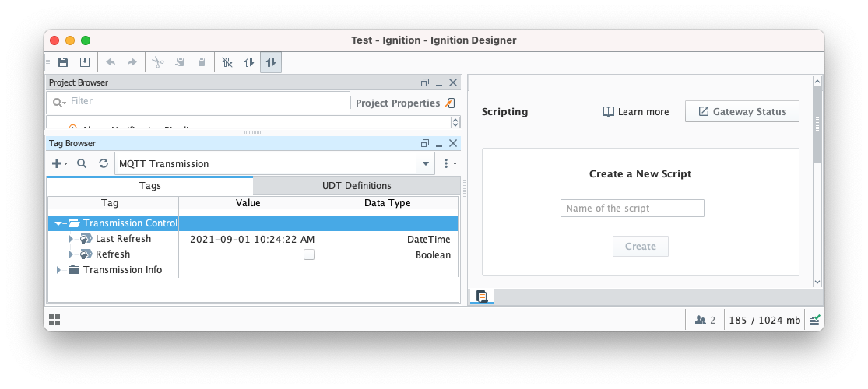Switch to the UDT Definitions tab
This screenshot has height=389, width=868.
(357, 185)
